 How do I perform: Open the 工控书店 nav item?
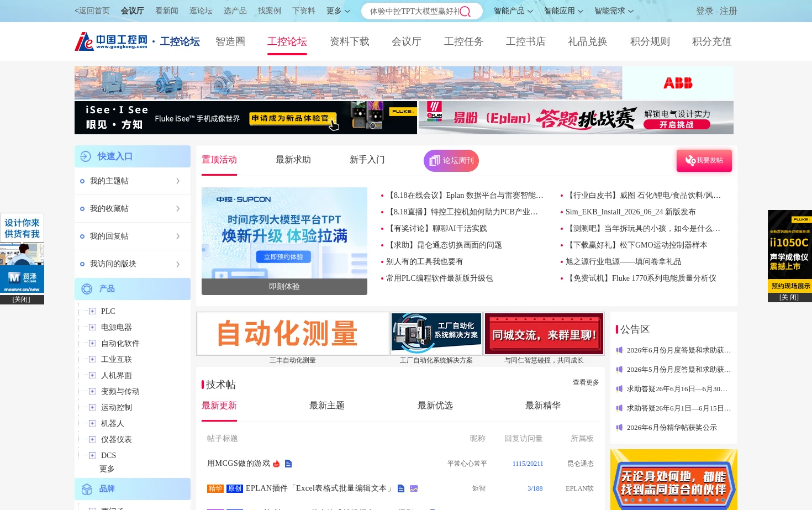[526, 41]
